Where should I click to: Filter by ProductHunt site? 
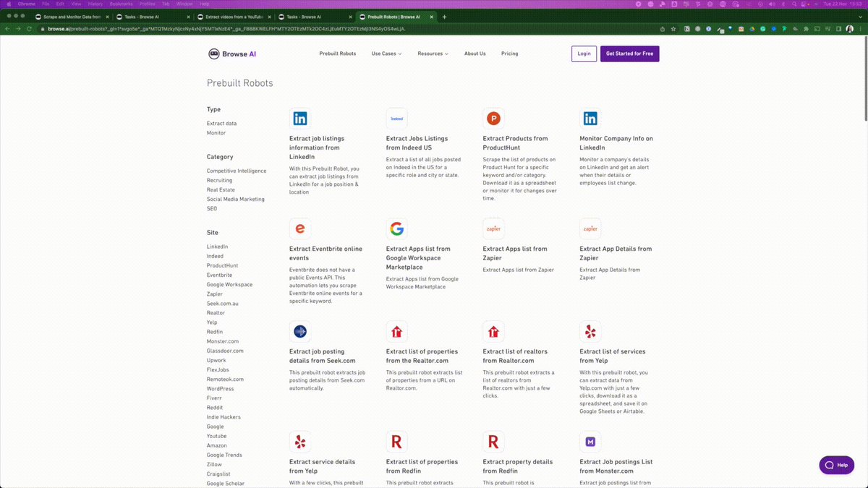click(222, 266)
